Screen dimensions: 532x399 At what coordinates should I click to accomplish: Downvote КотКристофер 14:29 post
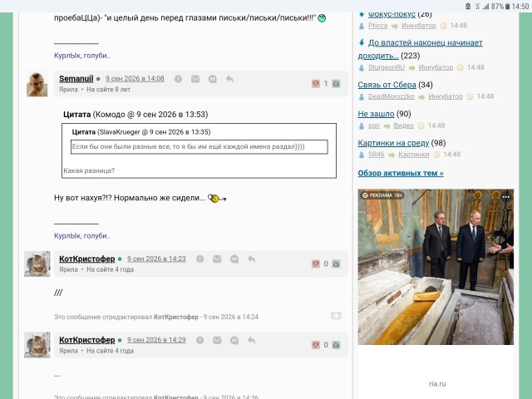[x=316, y=345]
